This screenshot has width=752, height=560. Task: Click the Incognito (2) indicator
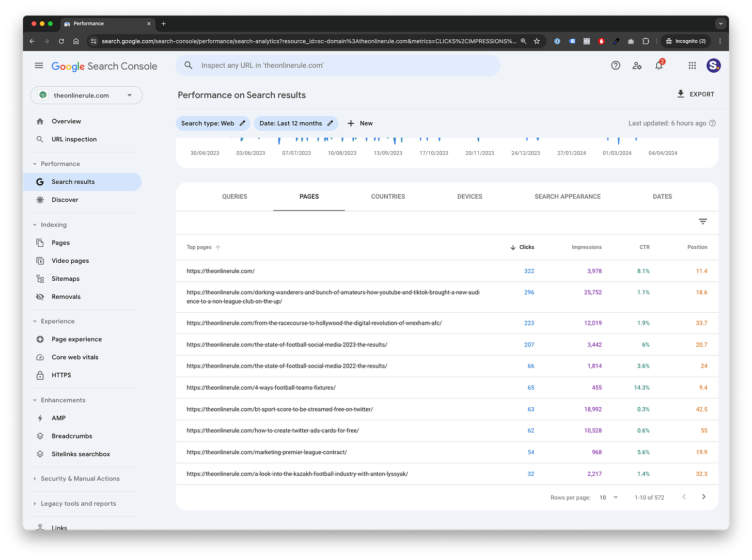point(686,41)
